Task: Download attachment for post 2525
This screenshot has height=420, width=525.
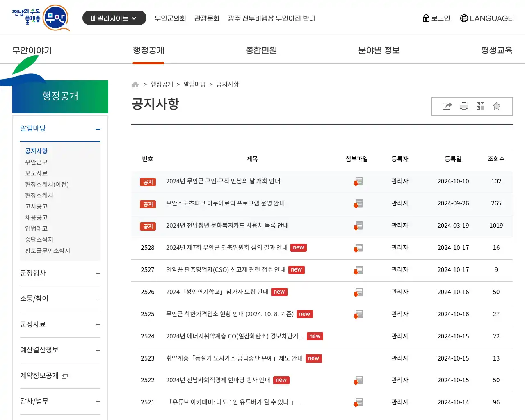Action: [358, 315]
